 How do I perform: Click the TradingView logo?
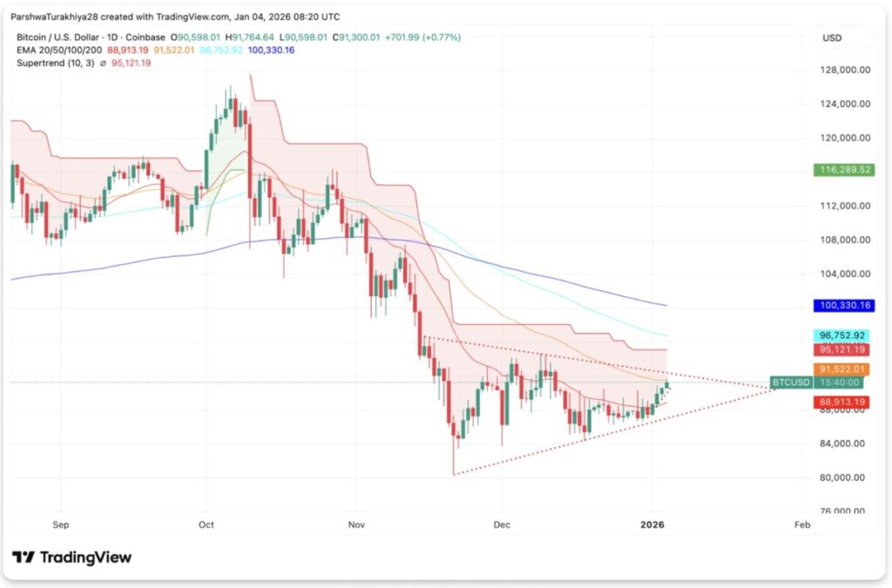coord(72,558)
